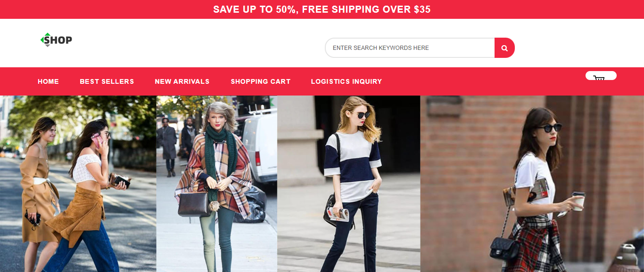The height and width of the screenshot is (272, 644).
Task: Go to the HOME menu item
Action: [48, 81]
